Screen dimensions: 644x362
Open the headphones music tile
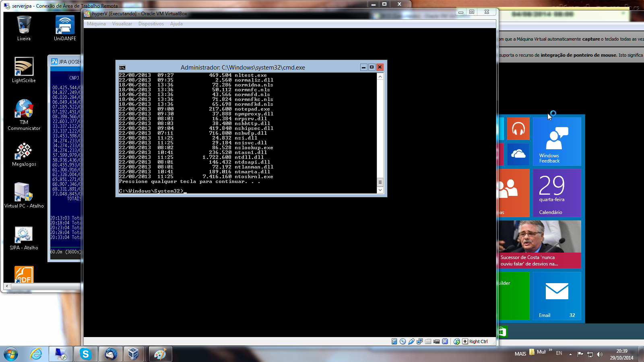click(518, 129)
